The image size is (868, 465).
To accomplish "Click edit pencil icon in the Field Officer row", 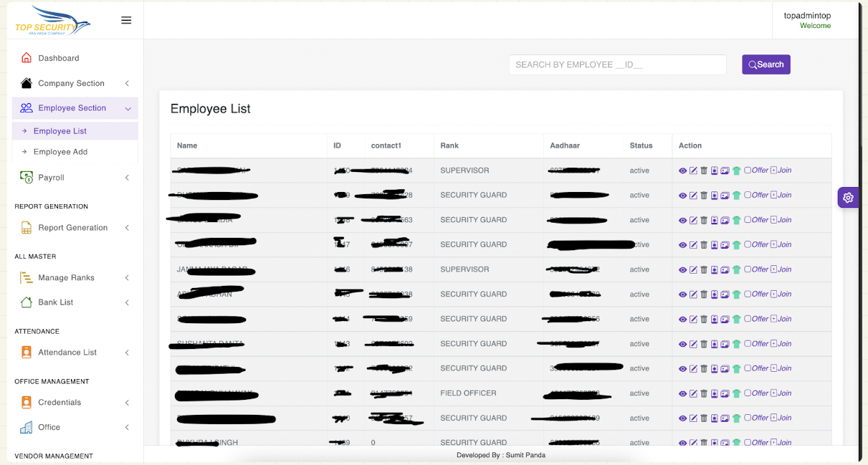I will click(x=693, y=393).
